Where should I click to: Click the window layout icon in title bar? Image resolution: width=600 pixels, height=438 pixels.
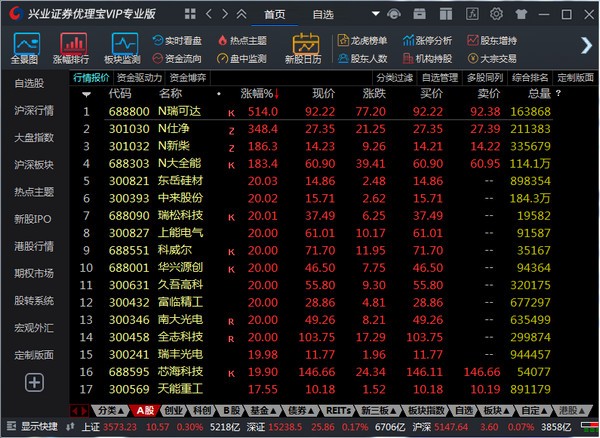446,15
